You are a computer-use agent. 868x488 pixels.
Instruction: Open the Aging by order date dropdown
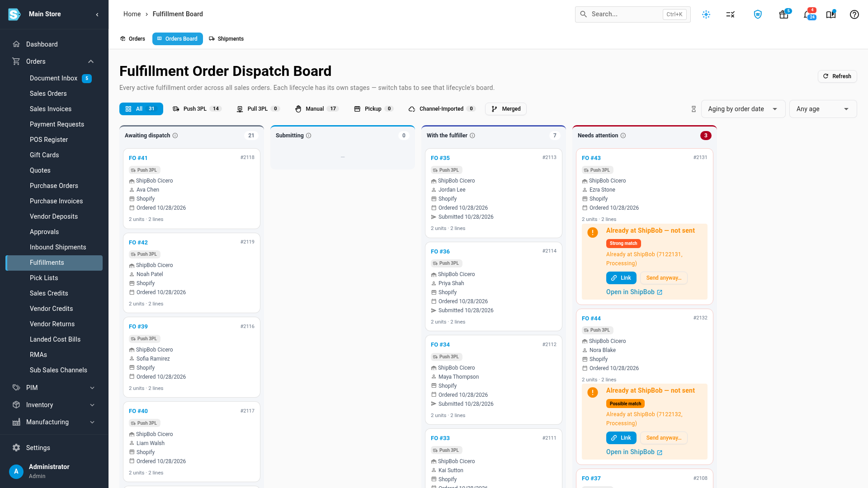click(x=743, y=109)
